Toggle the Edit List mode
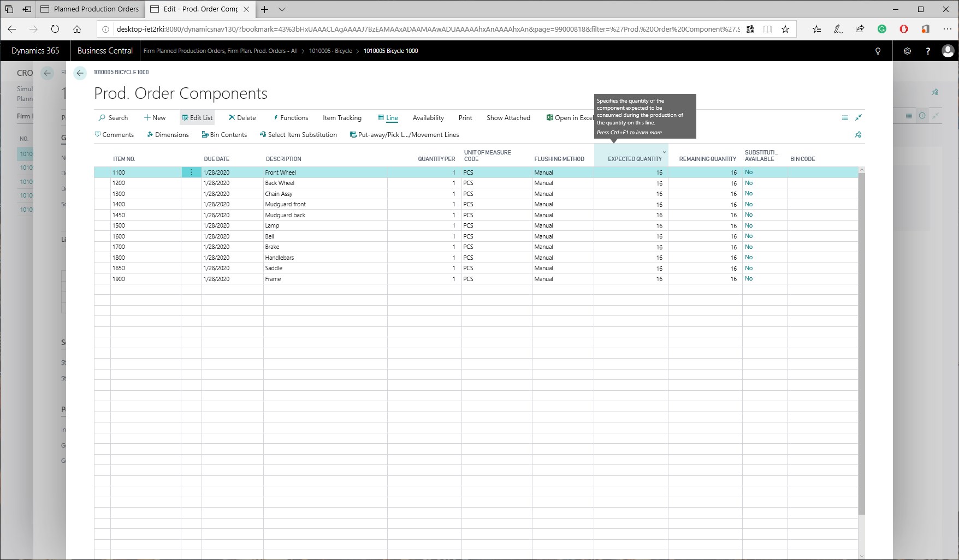The height and width of the screenshot is (560, 959). point(197,118)
